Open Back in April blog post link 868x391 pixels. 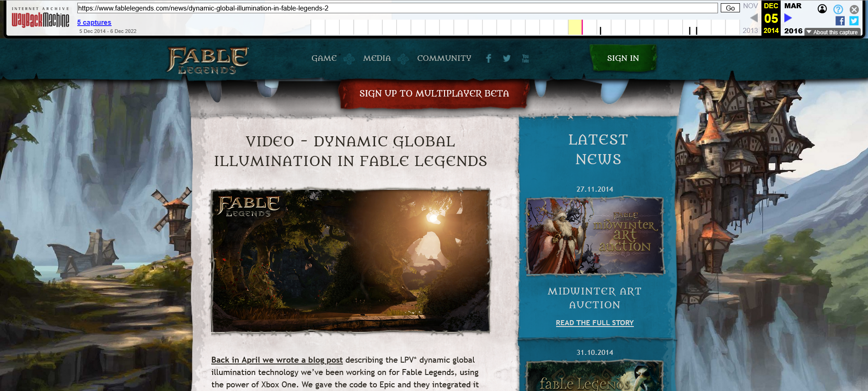(277, 360)
